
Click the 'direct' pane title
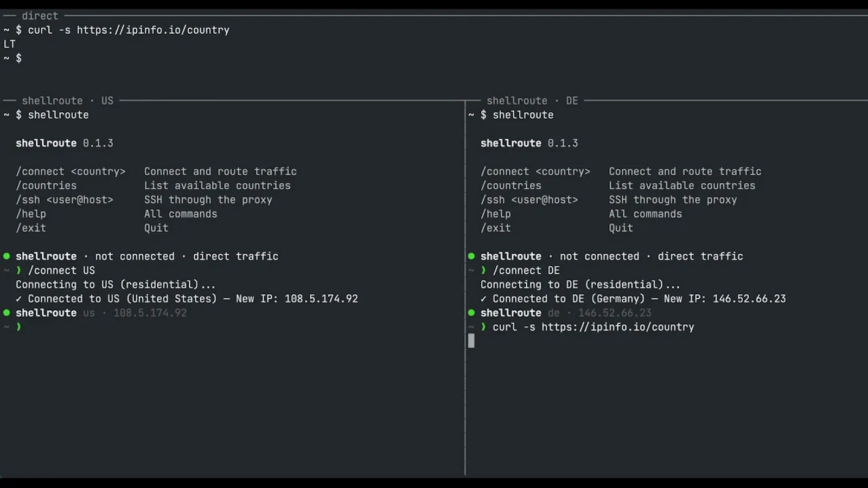point(40,16)
